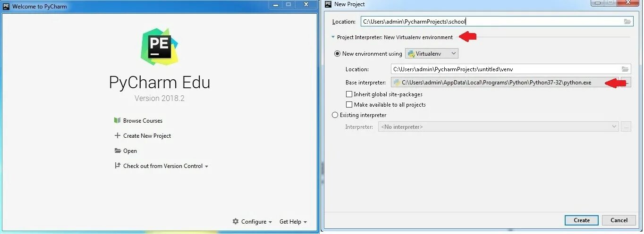This screenshot has height=234, width=644.
Task: Click the PyCharm Edu logo in Welcome window
Action: 160,46
